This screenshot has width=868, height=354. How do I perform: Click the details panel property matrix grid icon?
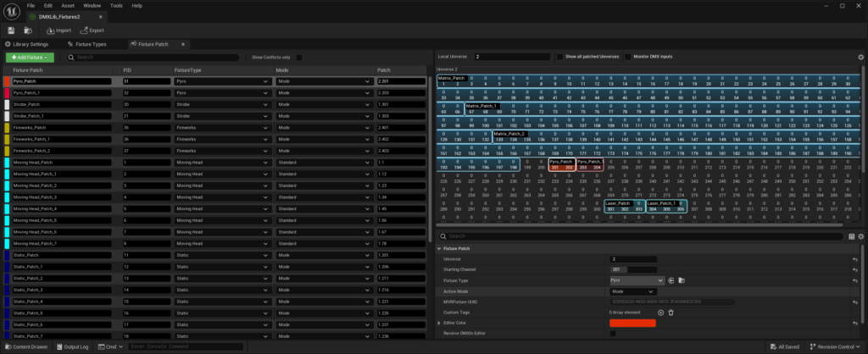(852, 236)
